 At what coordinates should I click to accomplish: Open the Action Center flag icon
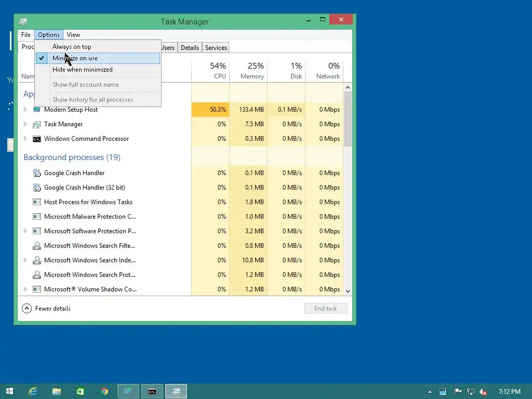pyautogui.click(x=458, y=392)
